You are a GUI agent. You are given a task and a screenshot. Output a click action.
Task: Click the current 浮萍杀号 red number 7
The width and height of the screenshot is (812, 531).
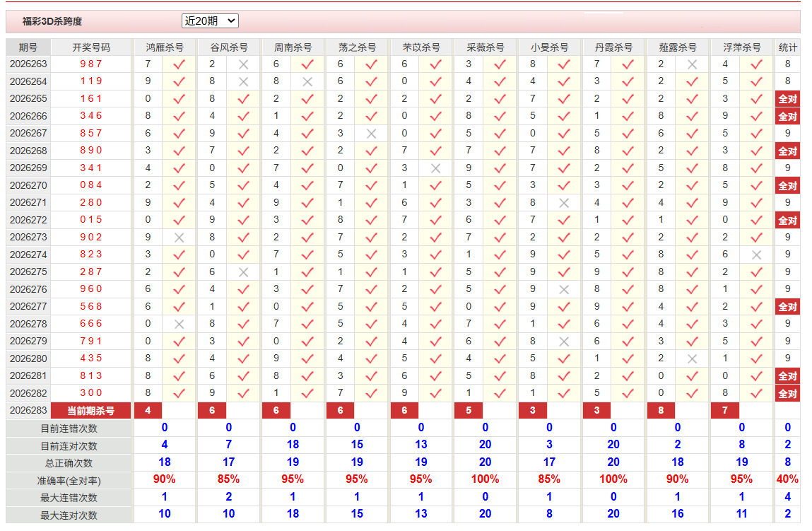[725, 410]
